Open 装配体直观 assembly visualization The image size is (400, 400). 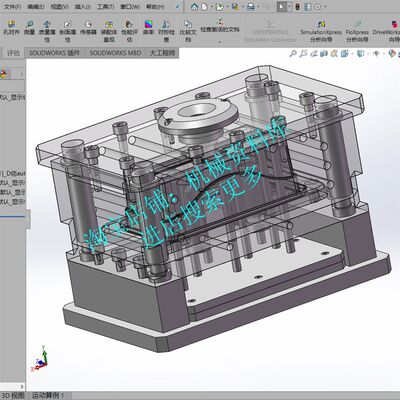109,32
